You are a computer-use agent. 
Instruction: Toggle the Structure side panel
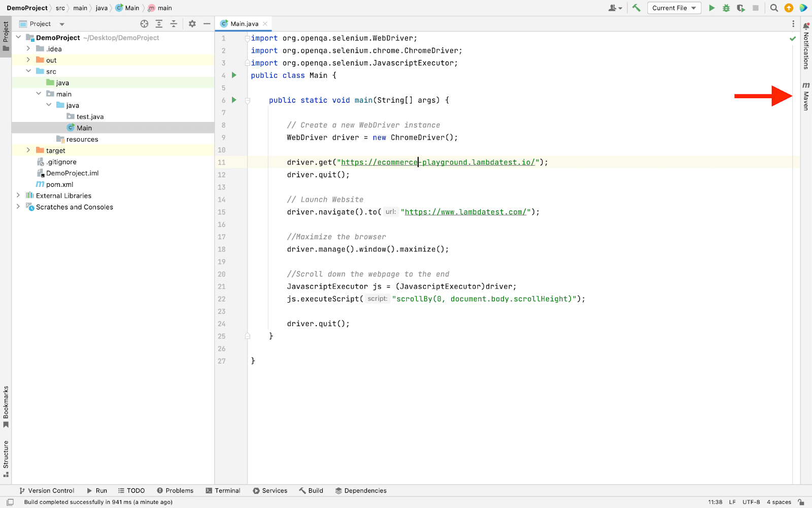6,458
